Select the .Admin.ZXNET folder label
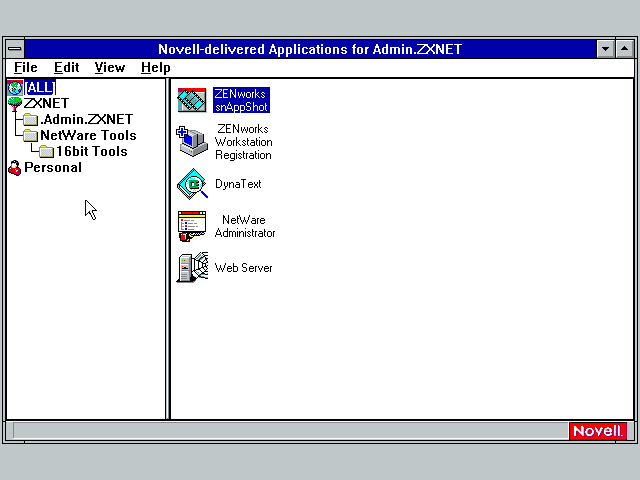 (87, 119)
